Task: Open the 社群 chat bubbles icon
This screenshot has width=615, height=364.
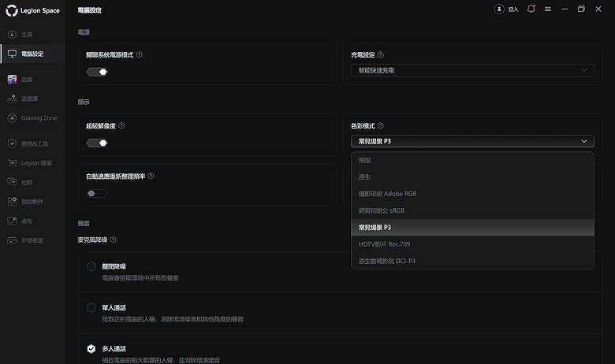Action: pos(12,182)
